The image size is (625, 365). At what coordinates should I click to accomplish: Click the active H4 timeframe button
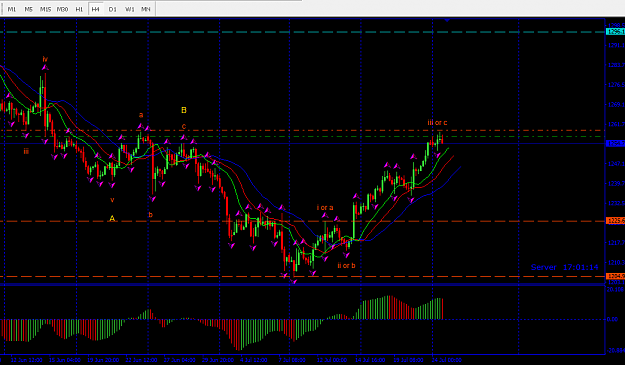(x=96, y=9)
